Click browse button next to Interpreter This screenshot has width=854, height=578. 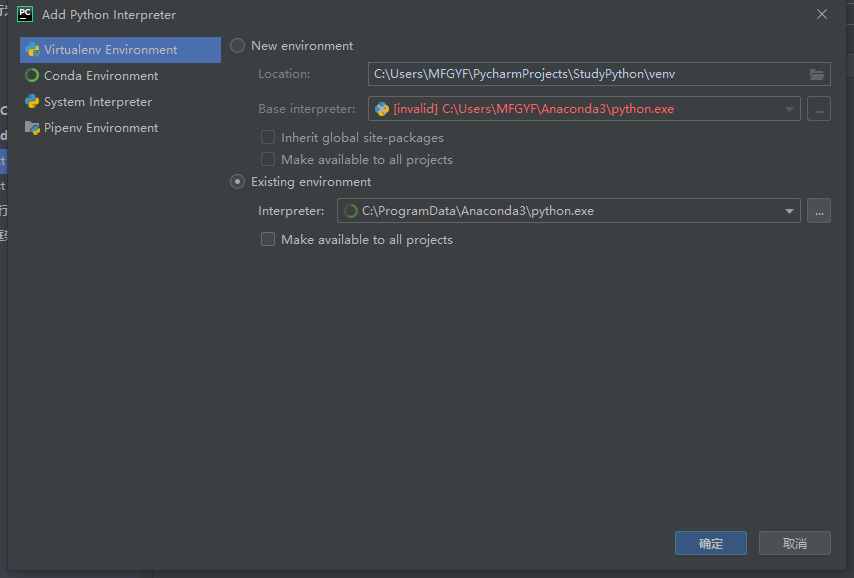coord(819,211)
